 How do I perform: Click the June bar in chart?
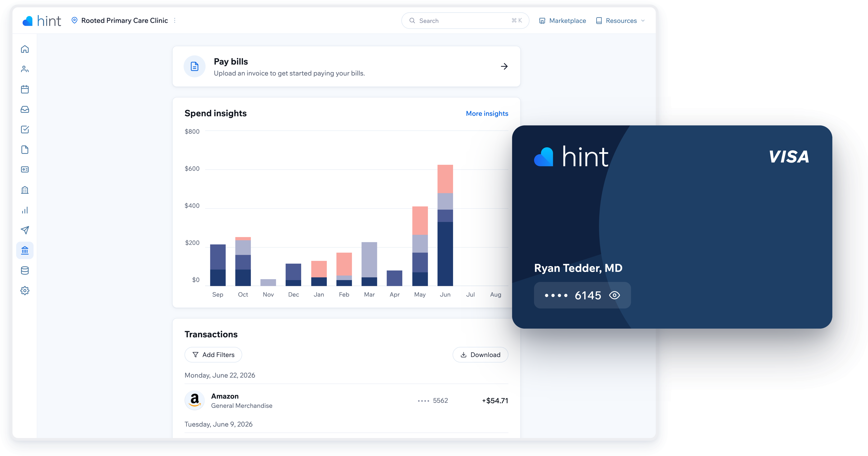(445, 225)
